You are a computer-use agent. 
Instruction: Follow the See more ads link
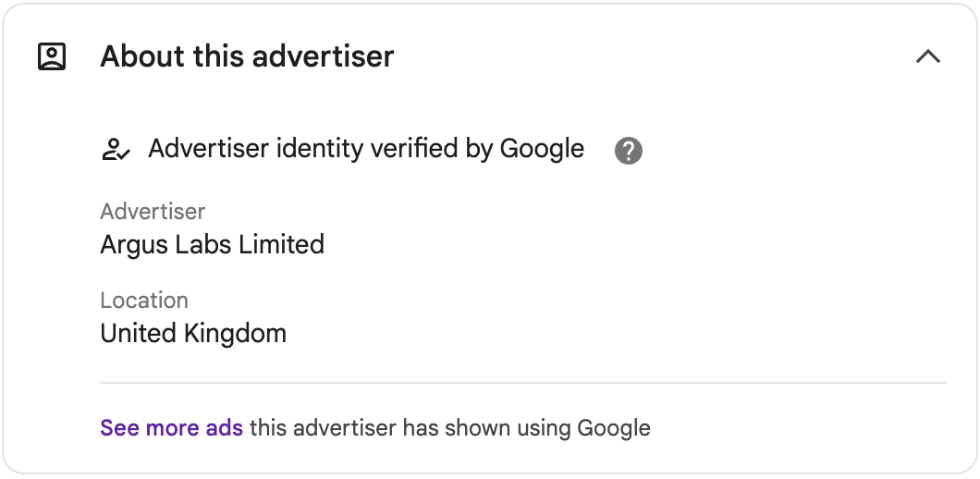(x=171, y=428)
